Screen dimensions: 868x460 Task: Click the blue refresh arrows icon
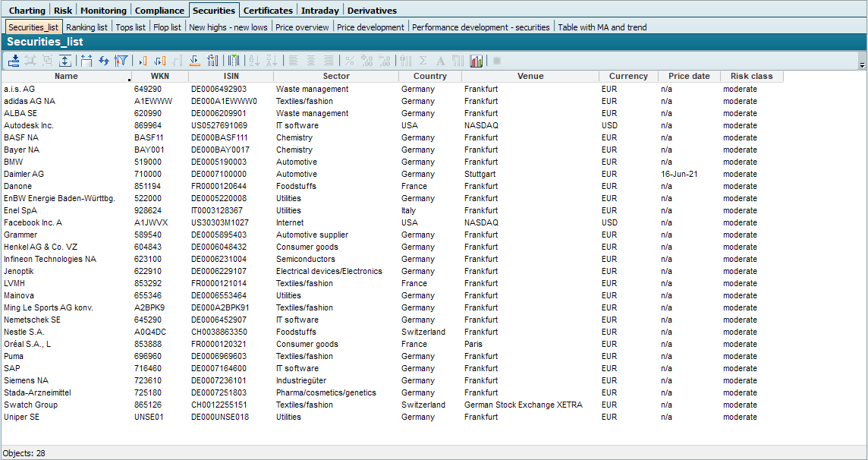(x=104, y=61)
